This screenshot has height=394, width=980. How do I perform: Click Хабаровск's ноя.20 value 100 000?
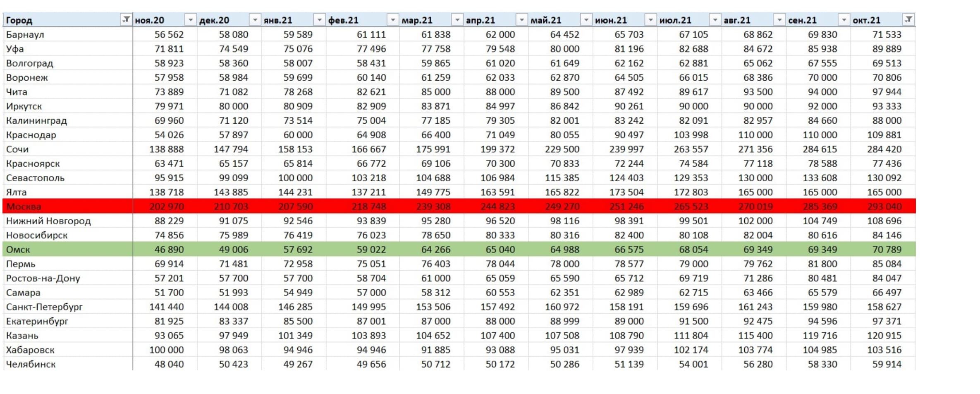[167, 350]
